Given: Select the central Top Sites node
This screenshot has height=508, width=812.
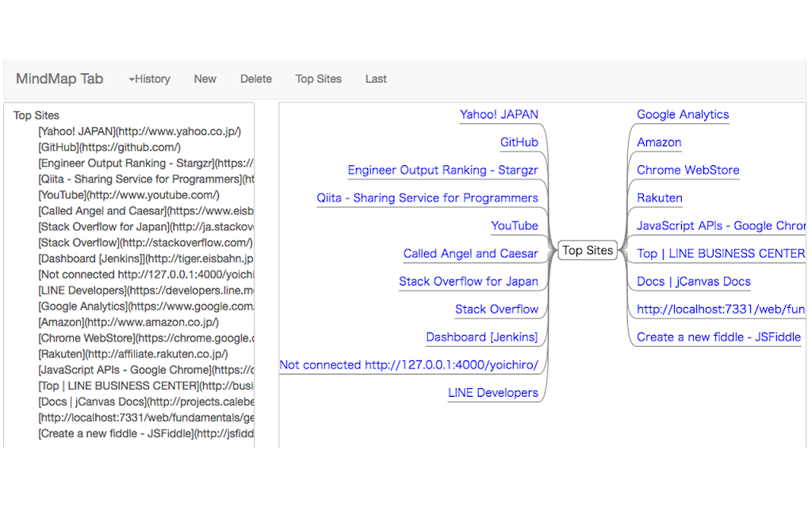Looking at the screenshot, I should tap(588, 250).
